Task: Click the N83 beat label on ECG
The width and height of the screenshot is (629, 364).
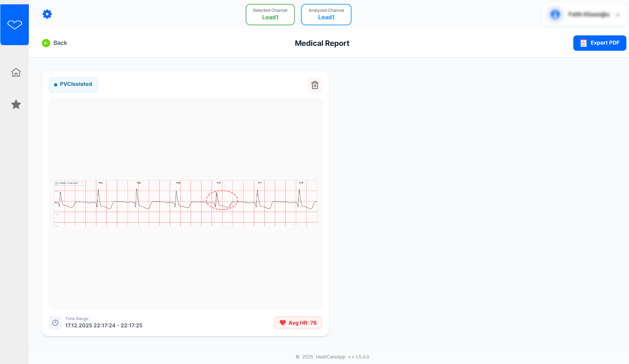Action: point(101,183)
